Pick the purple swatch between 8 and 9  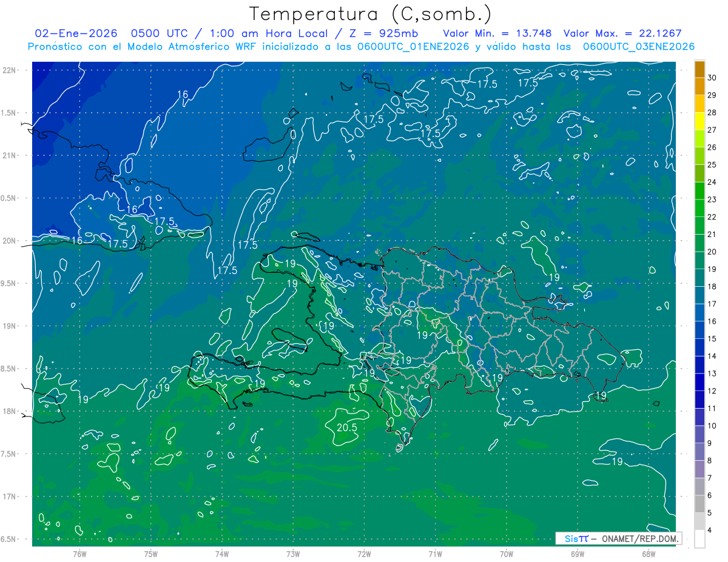[699, 452]
